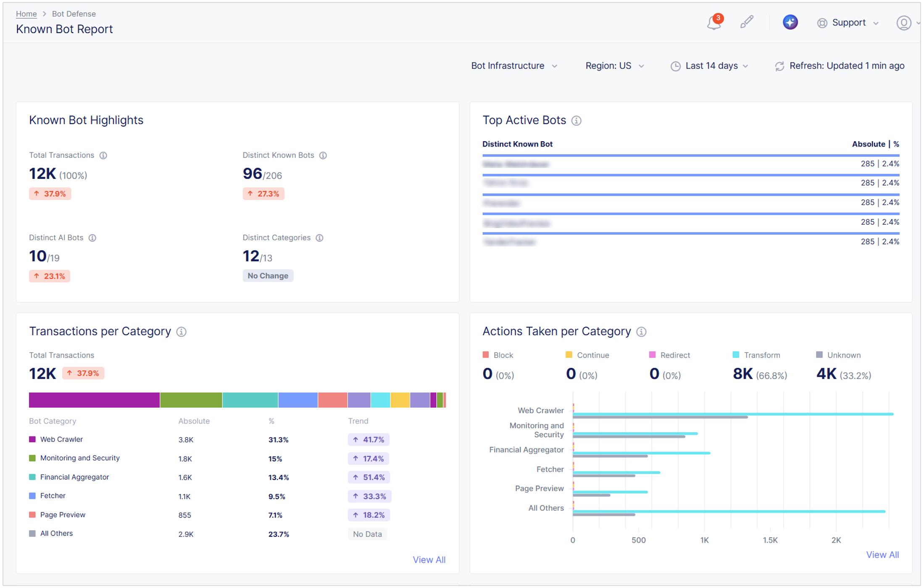Click the teal Financial Aggregator bar segment
924x588 pixels.
[250, 400]
